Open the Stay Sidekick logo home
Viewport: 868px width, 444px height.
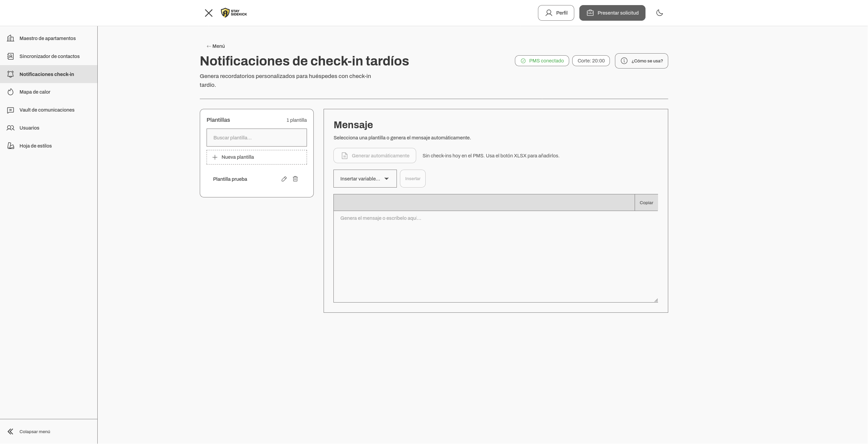click(234, 13)
